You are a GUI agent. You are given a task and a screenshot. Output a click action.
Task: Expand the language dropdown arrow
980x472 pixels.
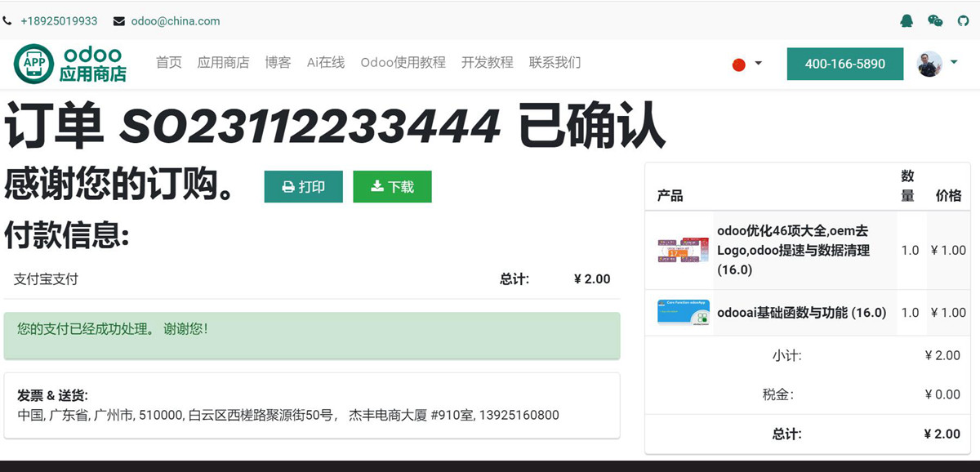758,63
